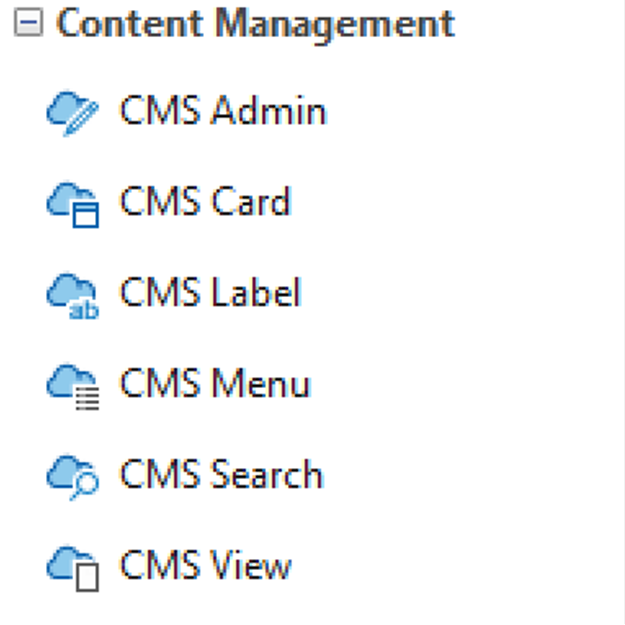
Task: Click the panel's right edge border
Action: 623,312
